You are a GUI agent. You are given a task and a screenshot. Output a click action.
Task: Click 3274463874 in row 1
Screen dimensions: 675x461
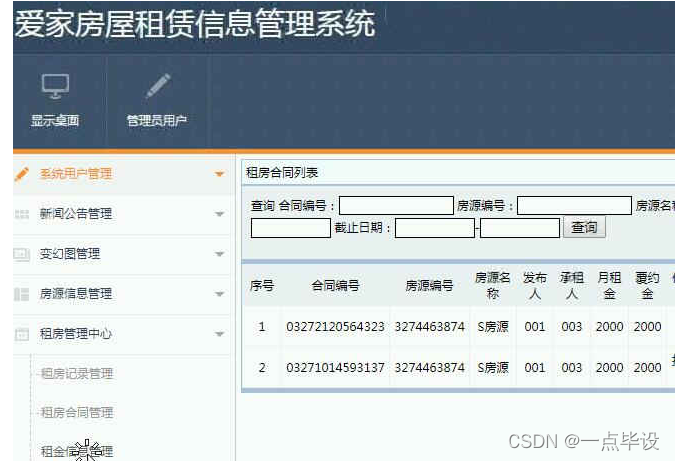tap(430, 327)
